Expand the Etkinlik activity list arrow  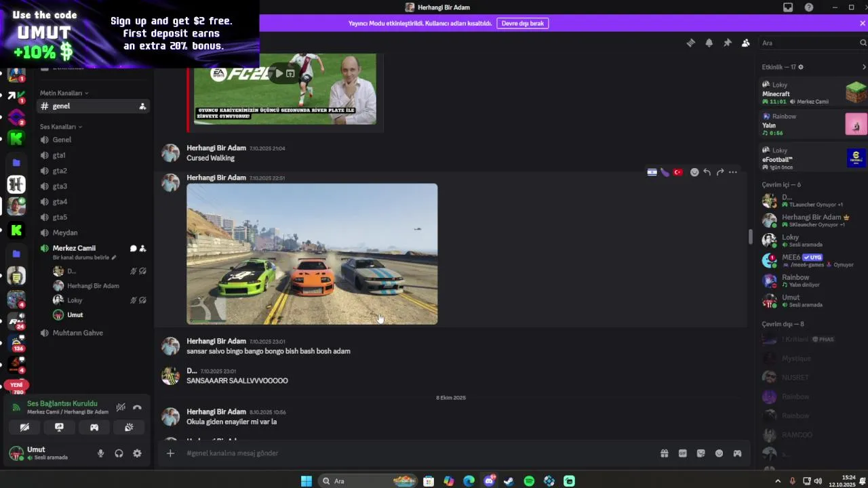tap(863, 67)
